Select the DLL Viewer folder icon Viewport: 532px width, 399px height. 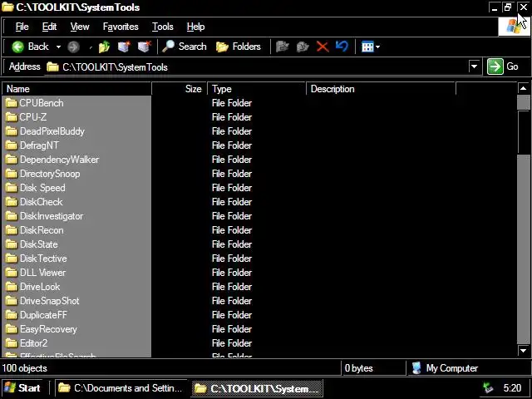pos(11,273)
